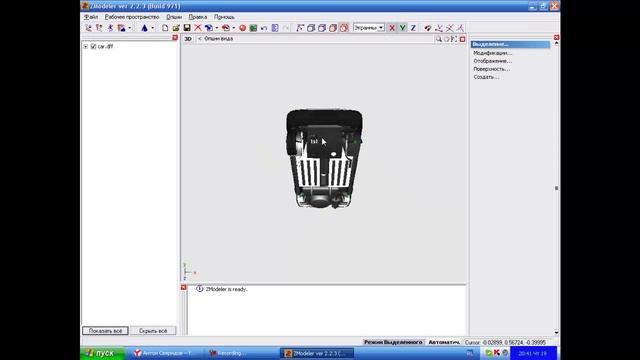Create a new blank scene
The width and height of the screenshot is (640, 360).
click(165, 28)
